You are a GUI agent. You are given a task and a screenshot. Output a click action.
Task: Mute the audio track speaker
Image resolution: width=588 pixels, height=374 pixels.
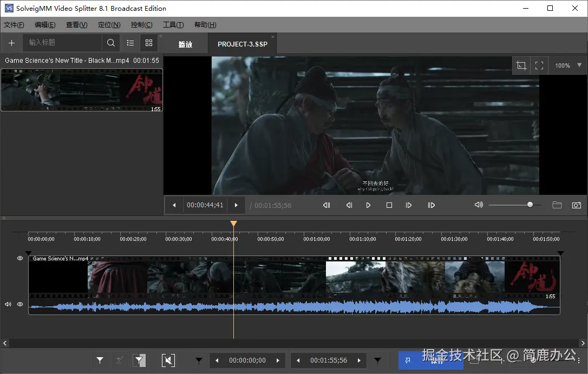tap(8, 304)
